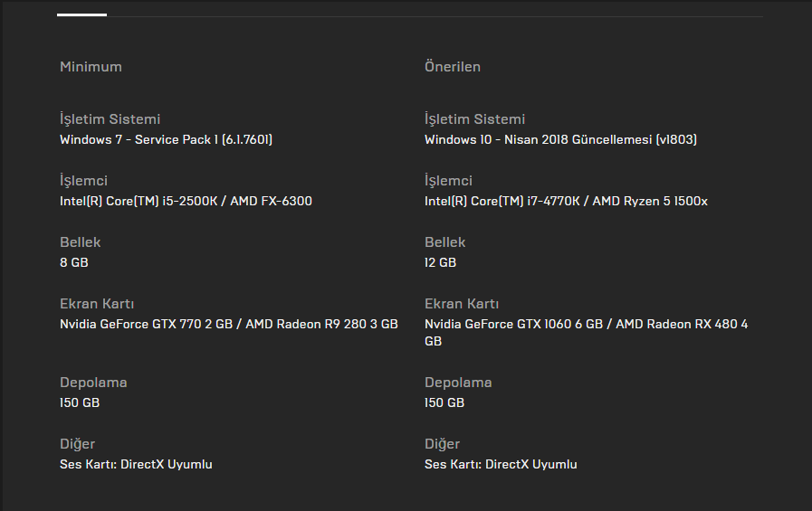This screenshot has height=511, width=812.
Task: Select the Önerilen column heading
Action: click(453, 67)
